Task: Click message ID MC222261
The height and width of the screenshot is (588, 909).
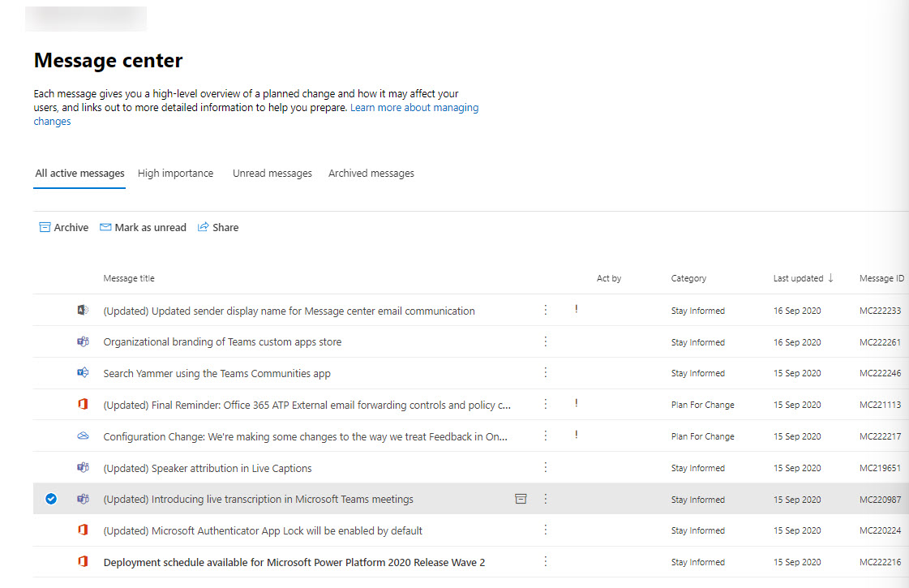Action: [880, 342]
